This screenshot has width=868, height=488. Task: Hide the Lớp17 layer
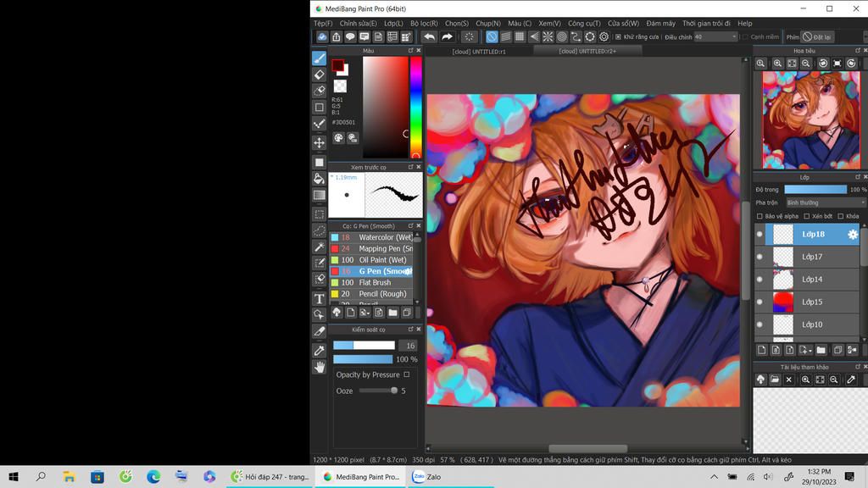click(759, 257)
